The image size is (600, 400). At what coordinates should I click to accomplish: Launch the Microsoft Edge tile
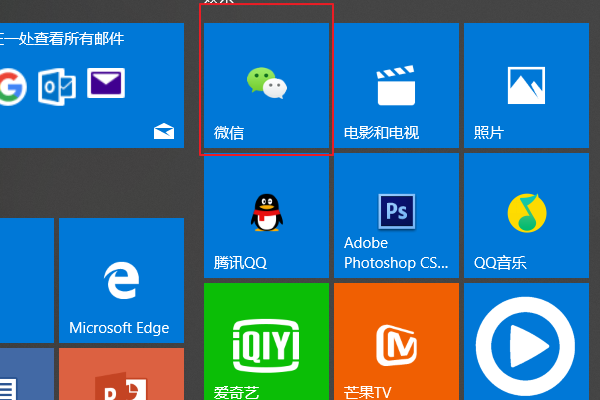coord(121,281)
